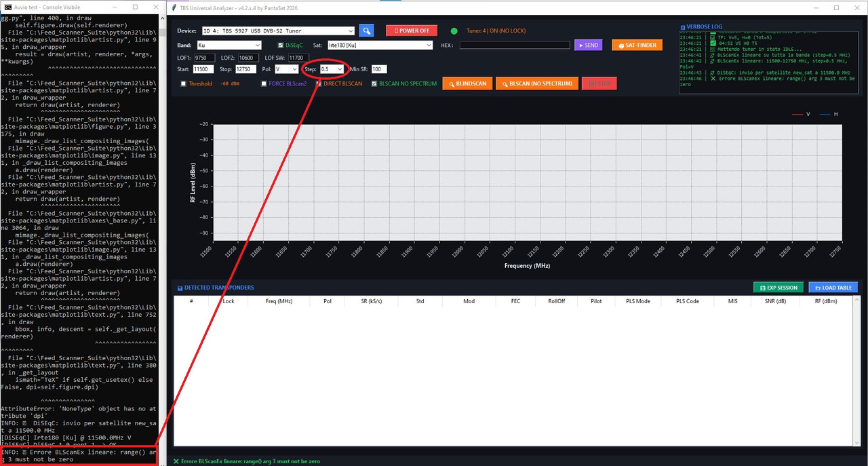Viewport: 868px width, 466px height.
Task: Click the LOF2 field showing 10600
Action: tap(248, 58)
